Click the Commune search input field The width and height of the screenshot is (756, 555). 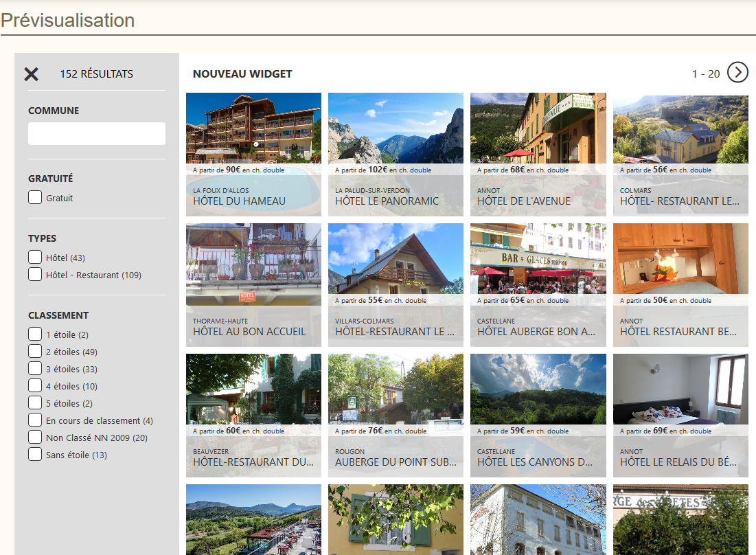point(96,133)
